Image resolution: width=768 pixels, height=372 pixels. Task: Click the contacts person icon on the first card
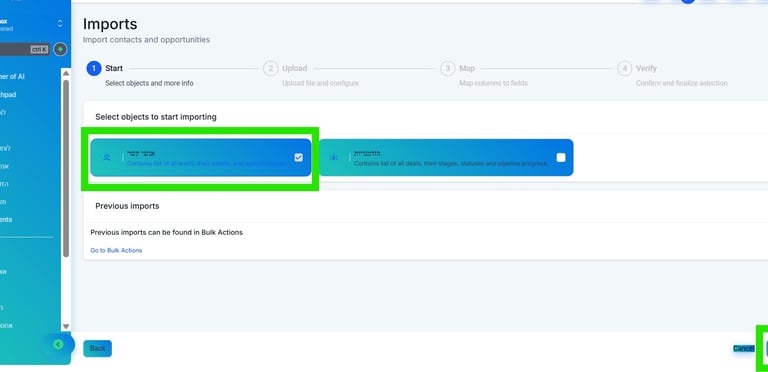107,158
